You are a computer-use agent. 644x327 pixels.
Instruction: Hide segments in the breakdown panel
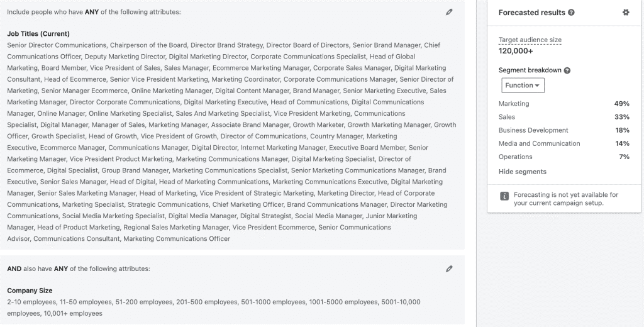point(522,172)
